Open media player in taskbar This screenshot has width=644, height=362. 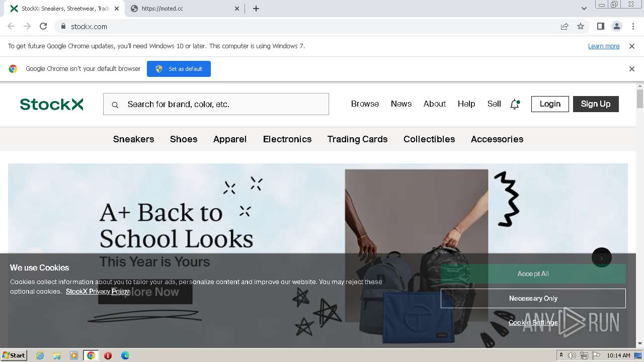(74, 355)
